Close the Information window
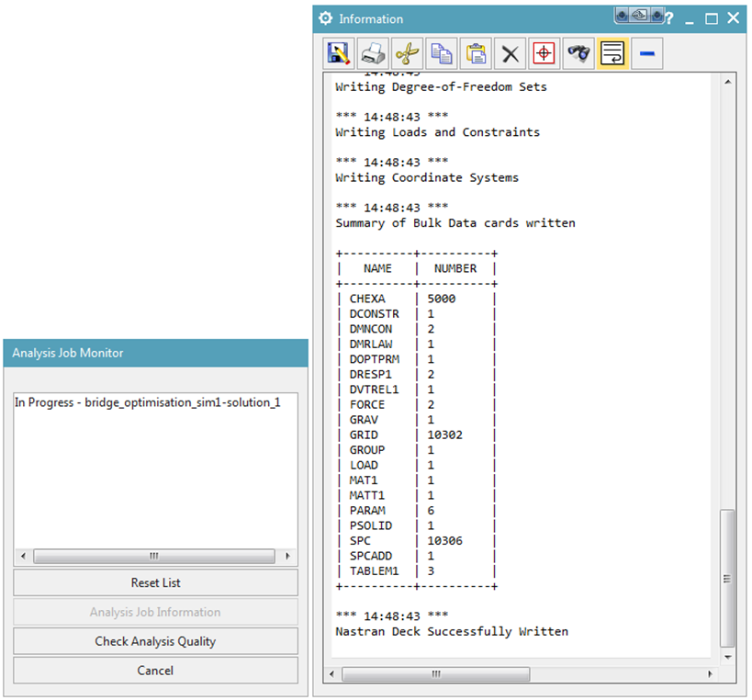The width and height of the screenshot is (752, 700). 734,18
